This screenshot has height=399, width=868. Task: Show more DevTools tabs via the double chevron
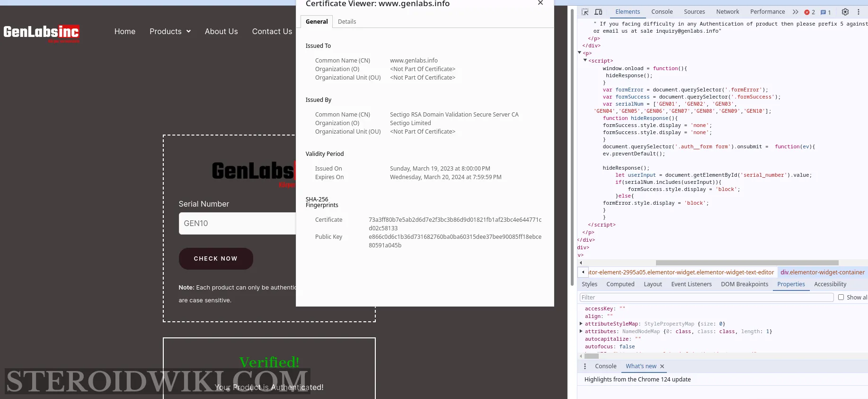[x=796, y=12]
